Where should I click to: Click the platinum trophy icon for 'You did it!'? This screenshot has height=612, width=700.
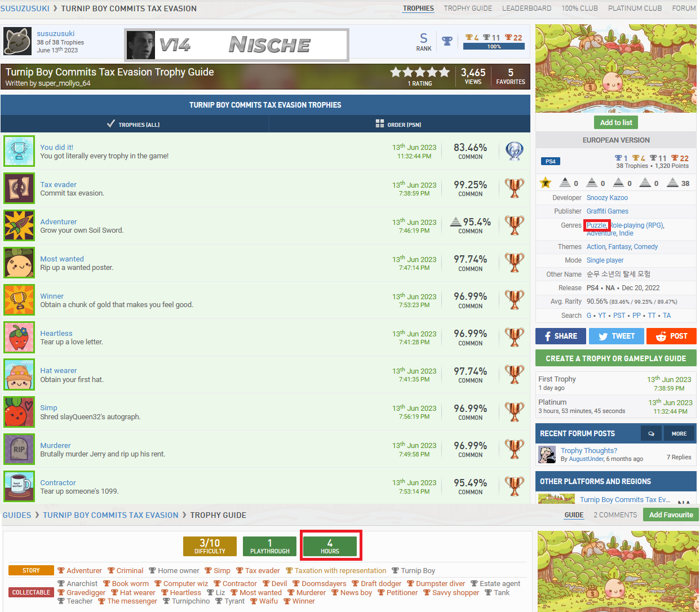(514, 151)
